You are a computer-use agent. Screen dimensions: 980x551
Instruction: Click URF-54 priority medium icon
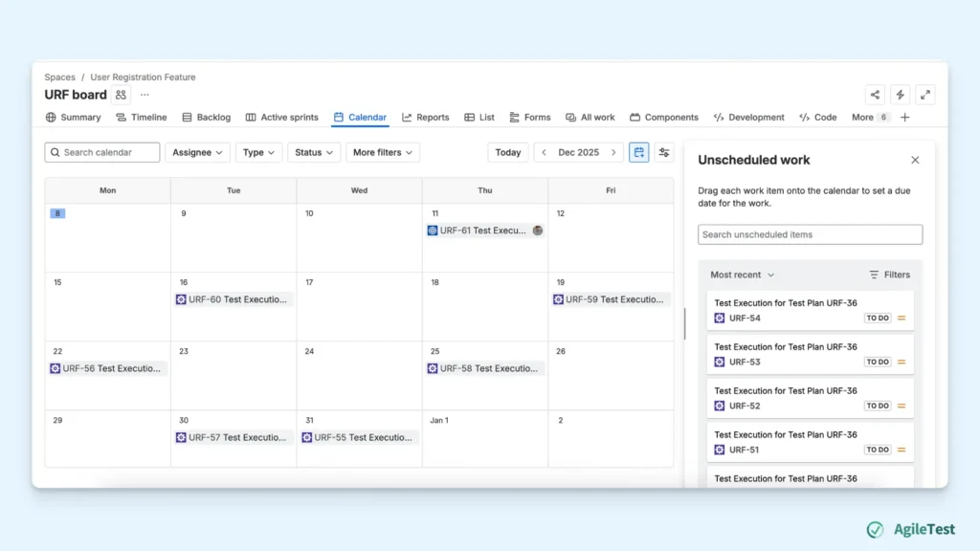click(x=902, y=318)
